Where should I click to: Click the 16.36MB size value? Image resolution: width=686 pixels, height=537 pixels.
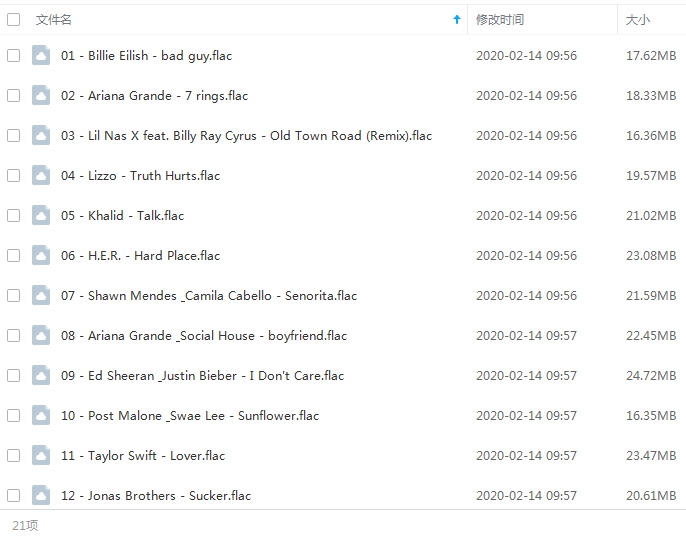[x=651, y=136]
